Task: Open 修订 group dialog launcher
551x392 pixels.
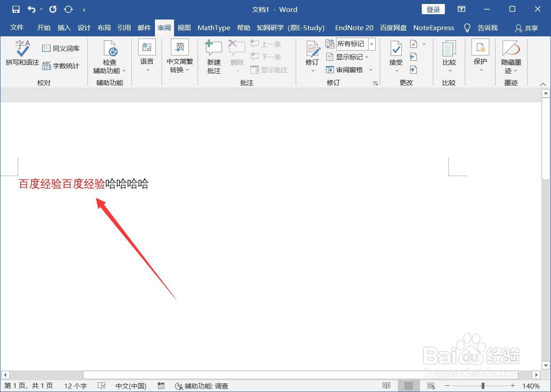Action: tap(376, 83)
